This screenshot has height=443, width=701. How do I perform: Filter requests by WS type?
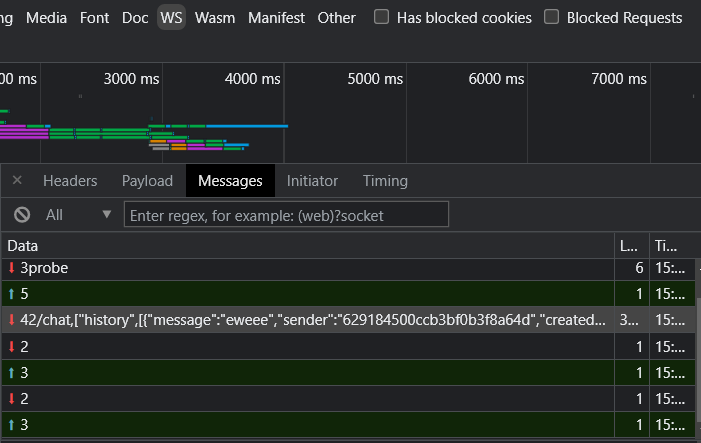point(171,17)
